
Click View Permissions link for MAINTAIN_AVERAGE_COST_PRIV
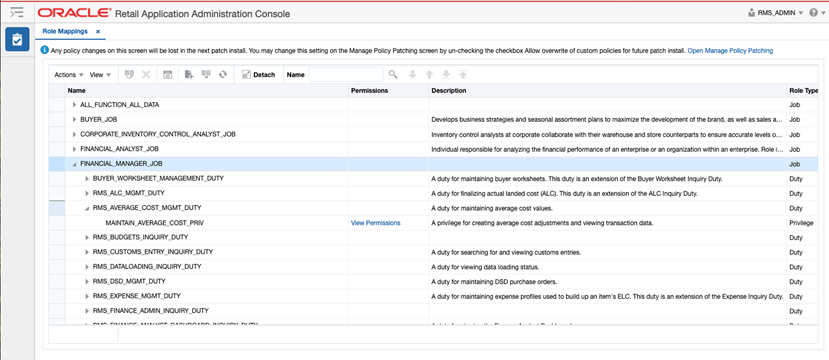click(x=375, y=223)
